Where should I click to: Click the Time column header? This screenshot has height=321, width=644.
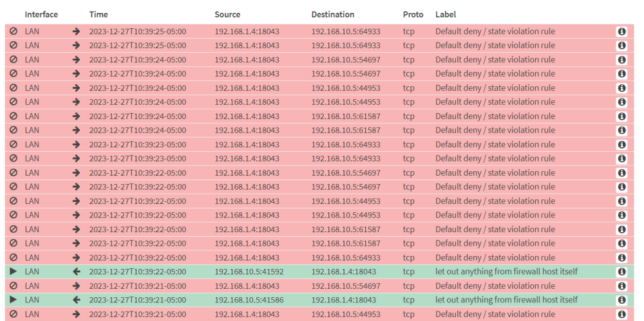[99, 14]
